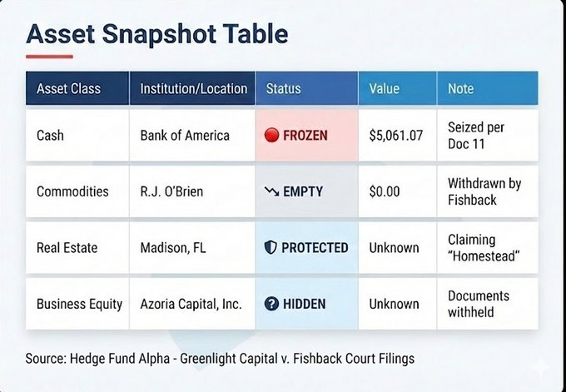Viewport: 566px width, 392px height.
Task: Select the Institution/Location column header
Action: [193, 88]
